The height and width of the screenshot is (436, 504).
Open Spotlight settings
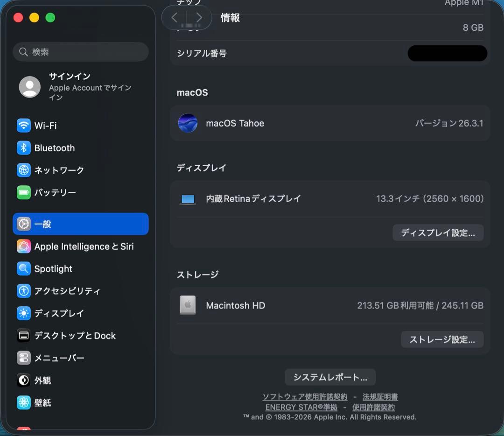click(53, 268)
